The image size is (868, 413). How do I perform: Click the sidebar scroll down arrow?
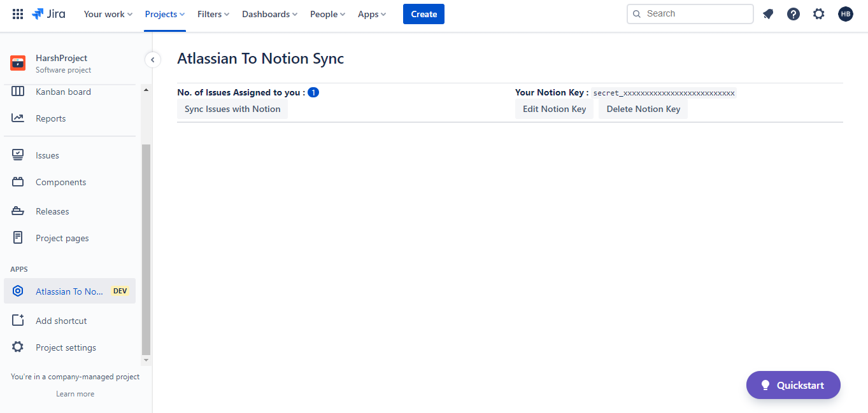coord(146,360)
